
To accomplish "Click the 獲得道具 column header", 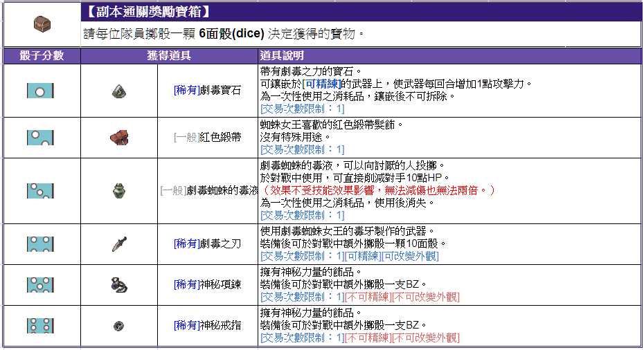I will click(169, 55).
